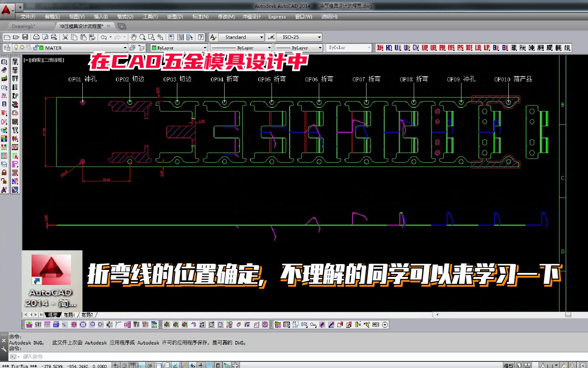Switch to the 布局1 layout

point(69,315)
